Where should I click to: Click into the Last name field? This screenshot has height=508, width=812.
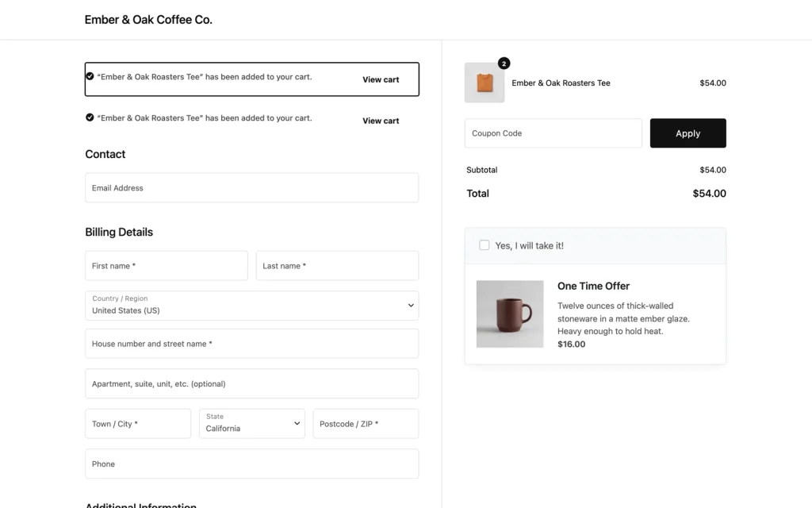[337, 266]
